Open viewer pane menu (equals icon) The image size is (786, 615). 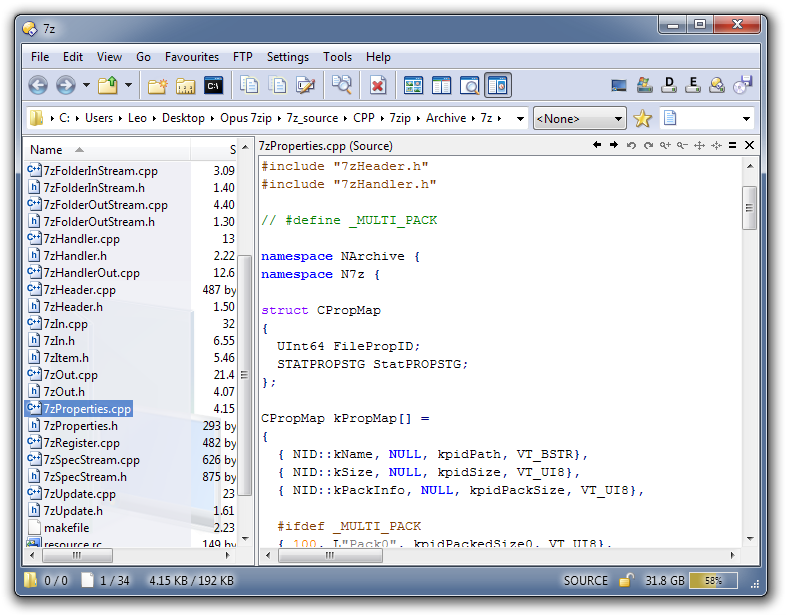click(732, 145)
